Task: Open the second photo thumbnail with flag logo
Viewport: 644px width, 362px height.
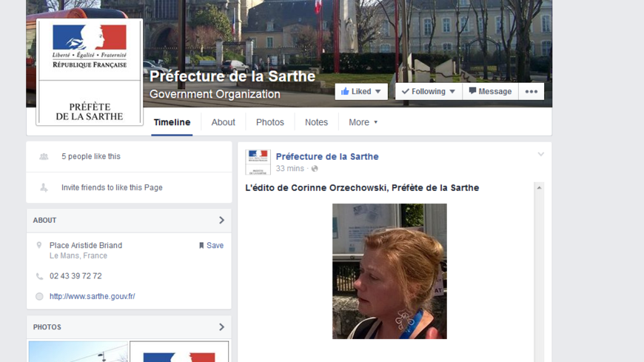Action: 179,352
